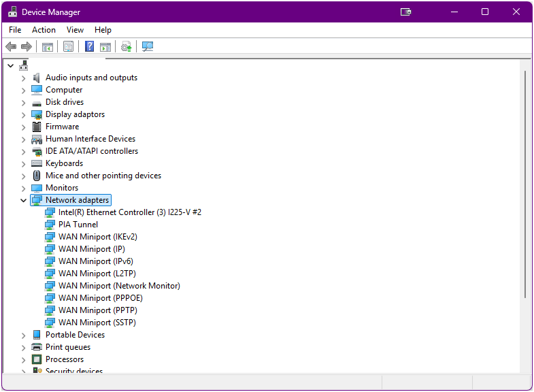Select Human Interface Devices label
Viewport: 534px width, 392px height.
pyautogui.click(x=90, y=139)
